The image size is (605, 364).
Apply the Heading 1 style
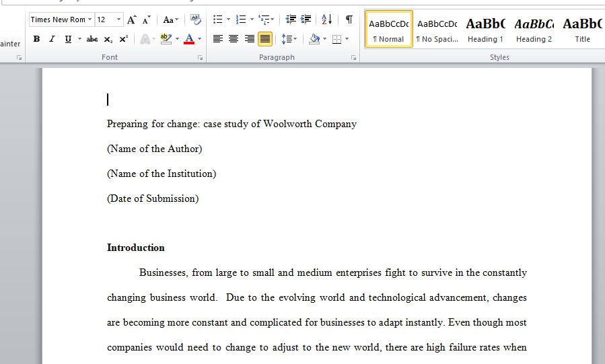485,30
